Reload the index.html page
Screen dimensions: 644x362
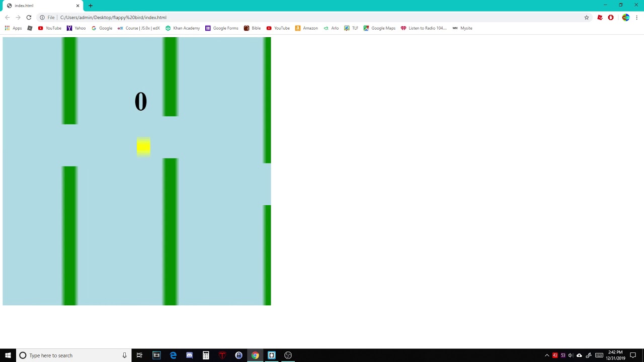[x=29, y=17]
